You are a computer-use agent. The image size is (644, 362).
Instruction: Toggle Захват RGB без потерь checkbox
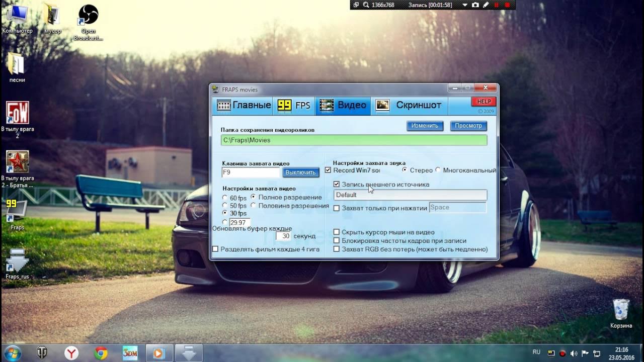(x=411, y=249)
